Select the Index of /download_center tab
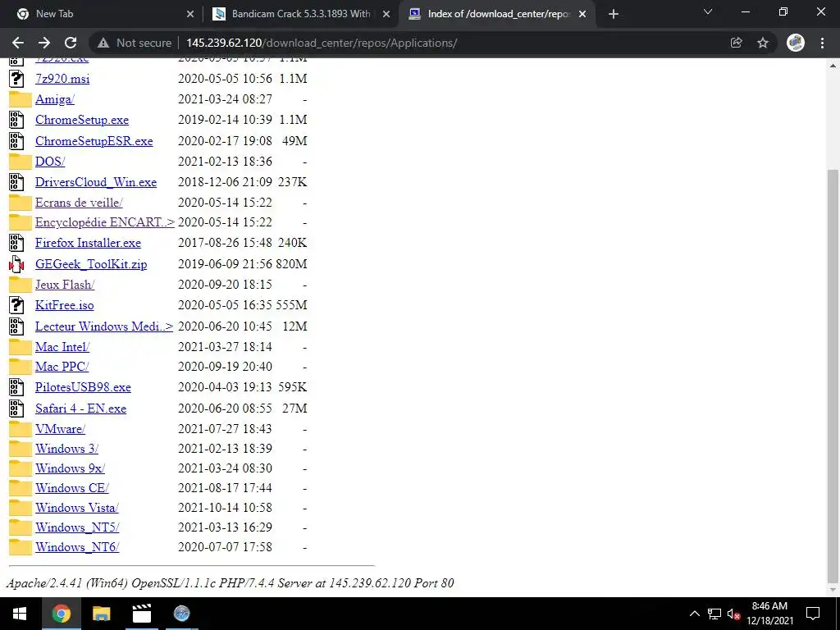Screen dimensions: 840x630 [x=496, y=14]
